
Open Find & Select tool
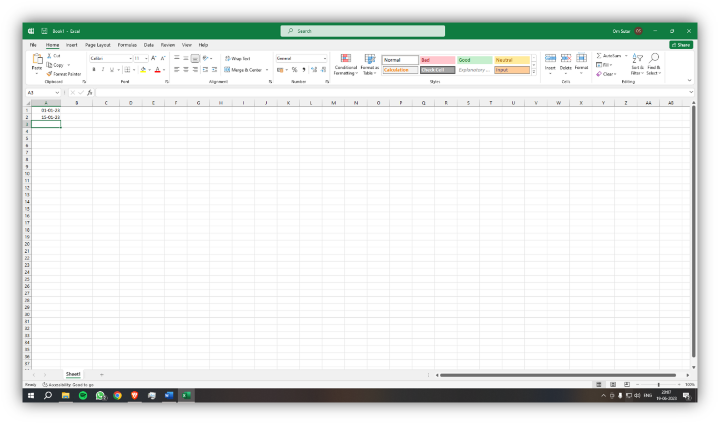coord(654,64)
